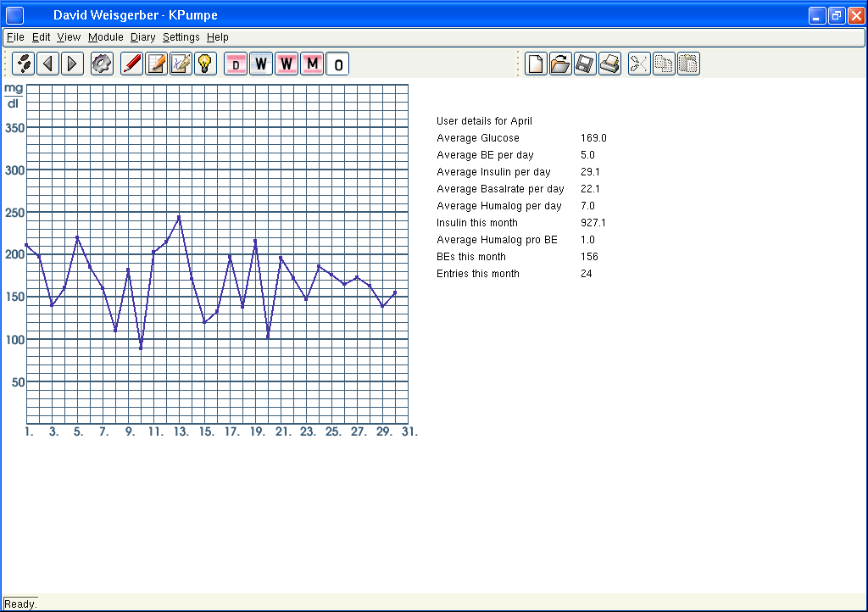The width and height of the screenshot is (868, 612).
Task: Click the window system menu icon in title bar
Action: click(x=15, y=15)
